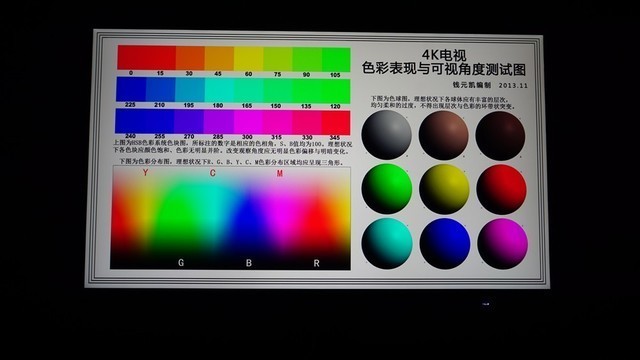Click the red letter Y label

(146, 173)
